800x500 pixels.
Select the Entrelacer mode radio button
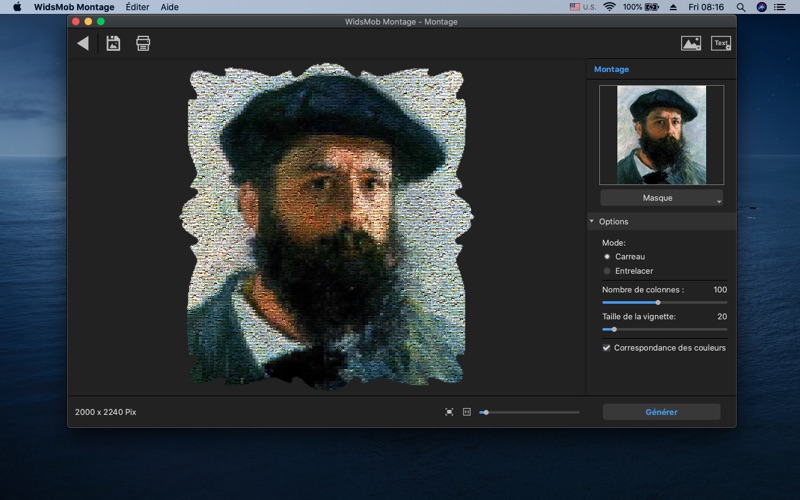607,271
